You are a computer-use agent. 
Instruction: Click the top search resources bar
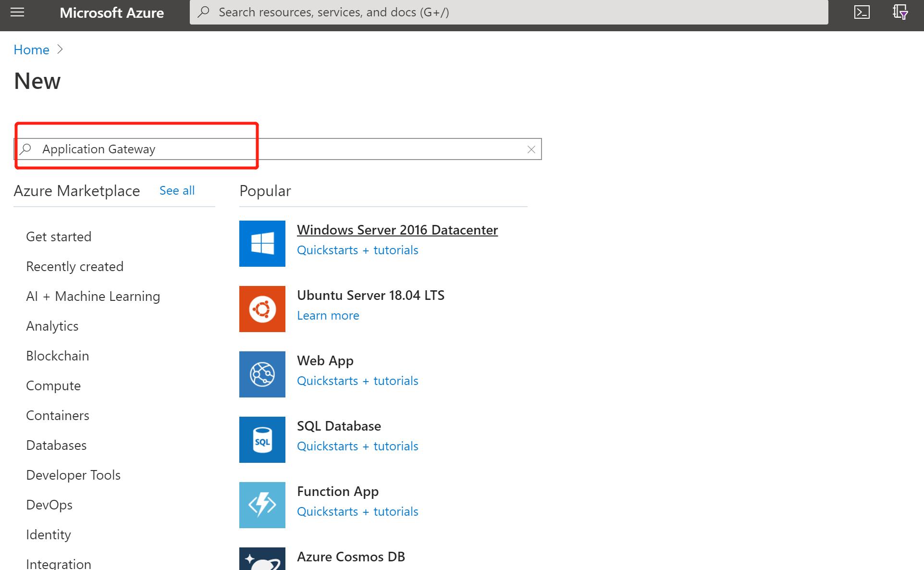pos(509,12)
